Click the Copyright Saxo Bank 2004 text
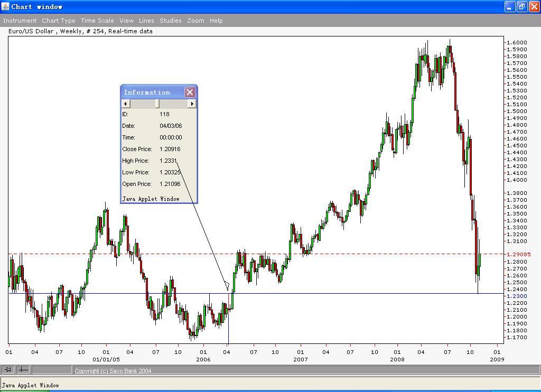Image resolution: width=541 pixels, height=392 pixels. pyautogui.click(x=113, y=371)
